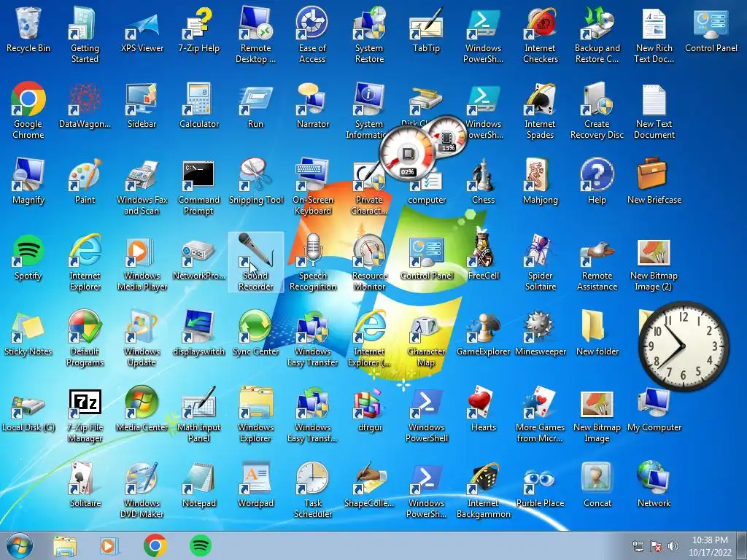Select the Math Input Panel shortcut

pyautogui.click(x=198, y=402)
